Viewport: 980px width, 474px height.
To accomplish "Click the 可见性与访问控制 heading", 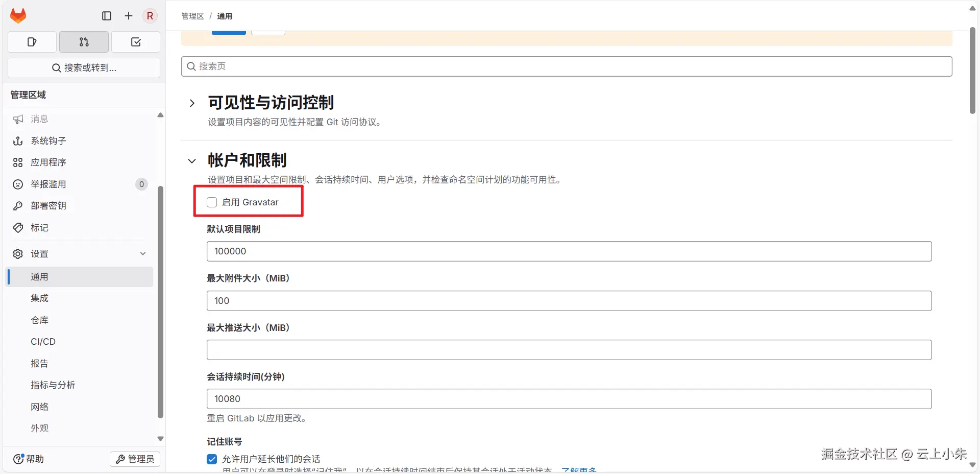I will point(271,103).
